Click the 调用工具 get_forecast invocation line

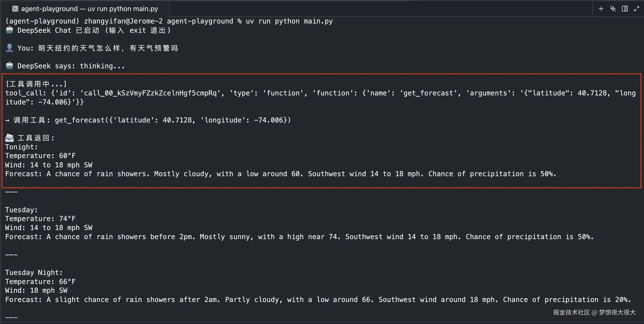pos(148,120)
